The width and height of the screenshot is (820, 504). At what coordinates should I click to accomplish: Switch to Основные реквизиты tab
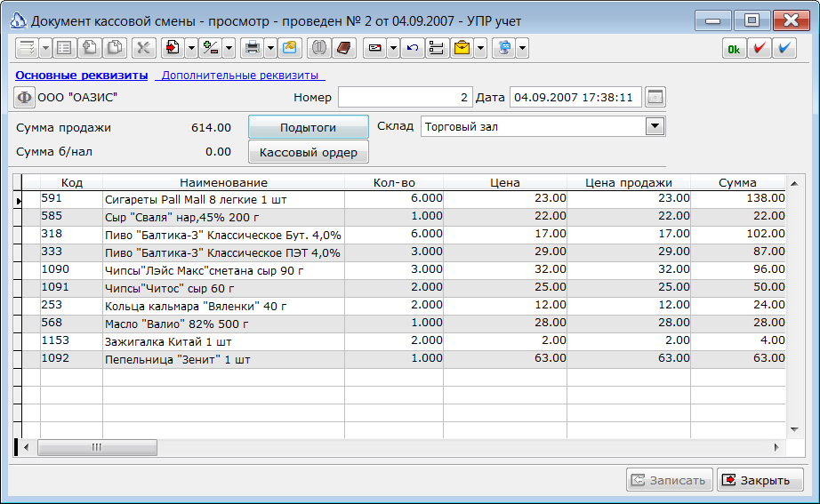coord(82,76)
